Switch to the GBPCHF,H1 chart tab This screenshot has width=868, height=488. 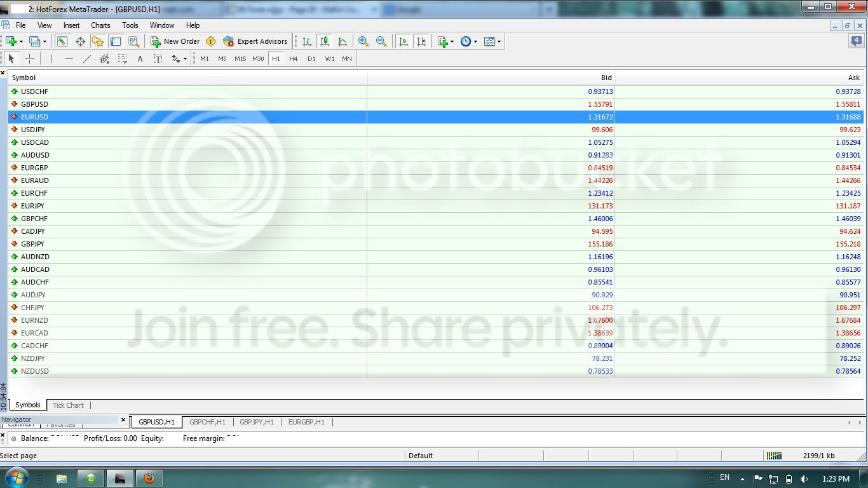click(x=208, y=422)
